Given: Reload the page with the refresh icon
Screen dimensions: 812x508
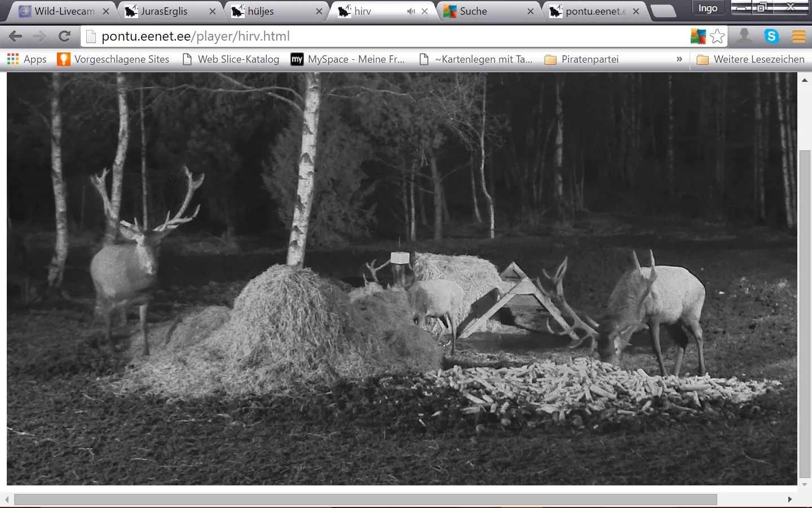Looking at the screenshot, I should (x=64, y=37).
